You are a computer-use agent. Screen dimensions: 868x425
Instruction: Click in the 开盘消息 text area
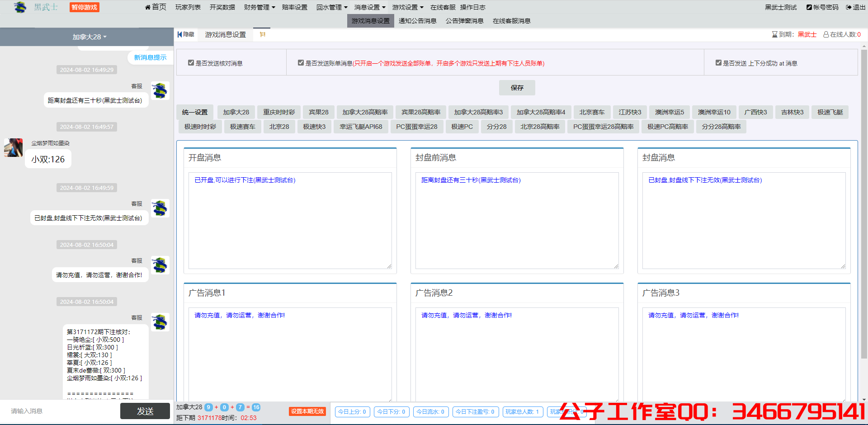290,221
